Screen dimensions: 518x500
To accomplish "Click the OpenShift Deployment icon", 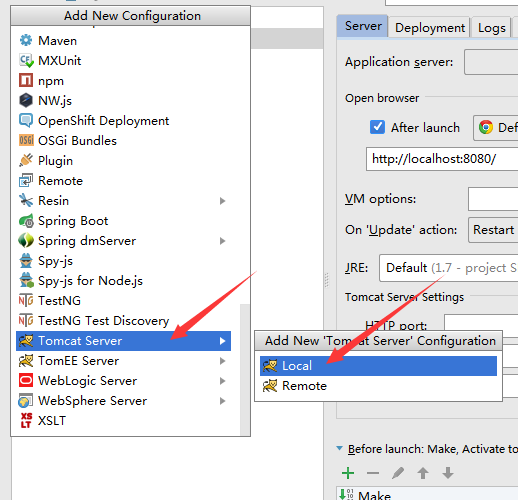I will coord(26,121).
